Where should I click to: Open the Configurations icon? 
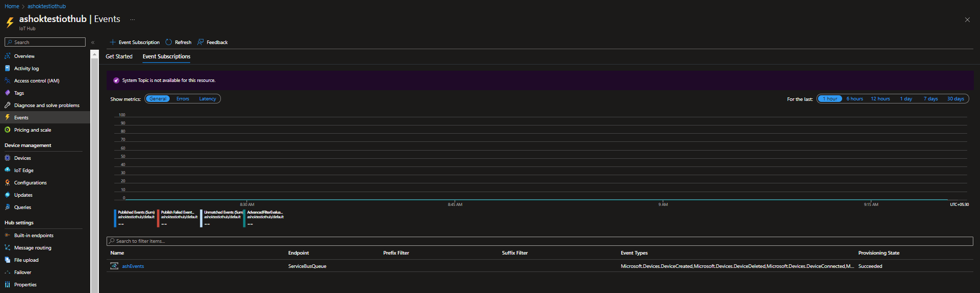click(x=7, y=182)
